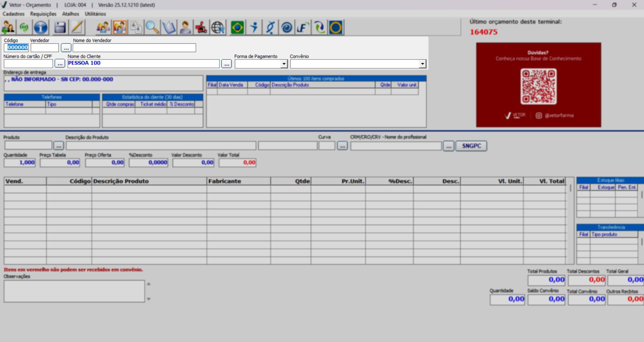Open the Utilitários menu
Screen dimensions: 644x342
coord(95,14)
